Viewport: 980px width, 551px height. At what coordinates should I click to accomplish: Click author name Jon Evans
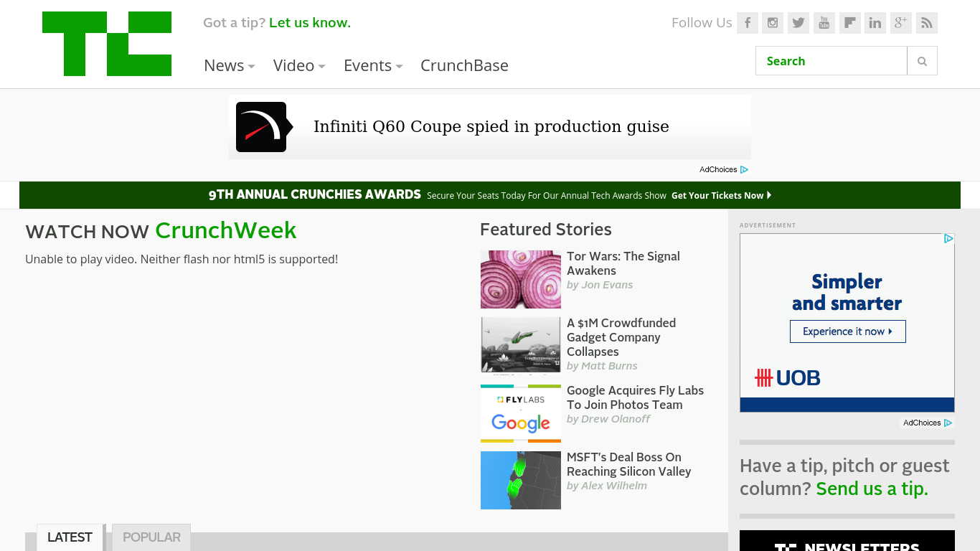[607, 285]
